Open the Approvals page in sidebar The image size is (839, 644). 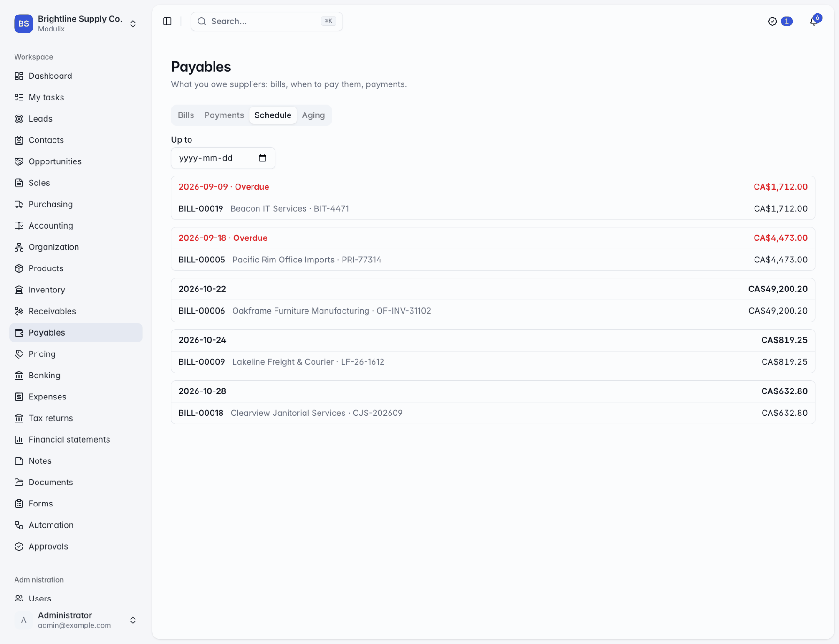pyautogui.click(x=76, y=546)
